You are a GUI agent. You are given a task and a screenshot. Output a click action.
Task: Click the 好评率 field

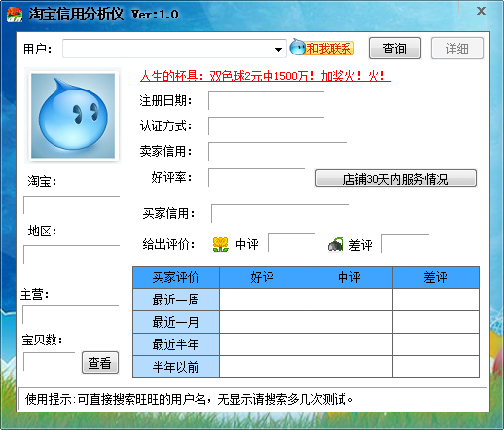click(256, 177)
